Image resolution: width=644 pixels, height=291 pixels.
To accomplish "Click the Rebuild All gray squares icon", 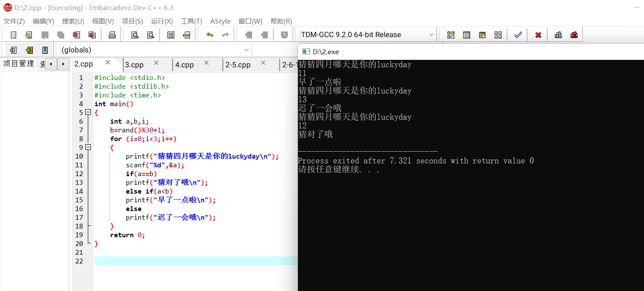I will [498, 35].
